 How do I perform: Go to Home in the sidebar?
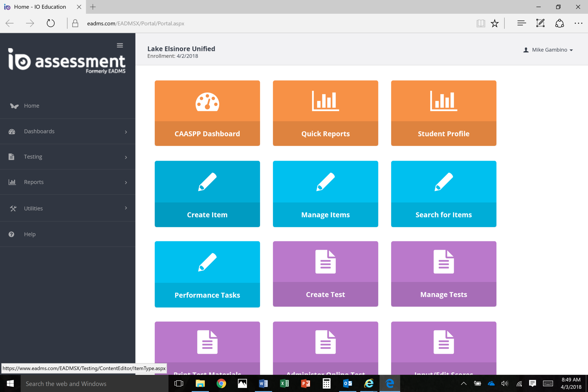point(32,106)
